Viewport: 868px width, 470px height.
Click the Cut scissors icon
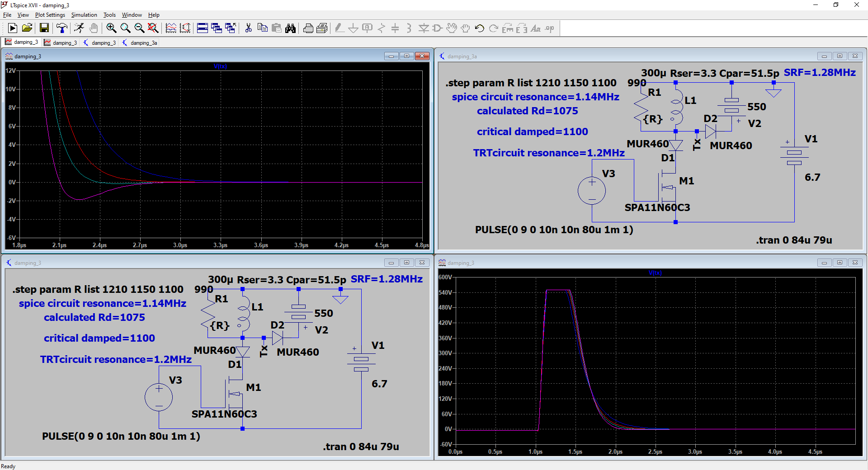(248, 28)
